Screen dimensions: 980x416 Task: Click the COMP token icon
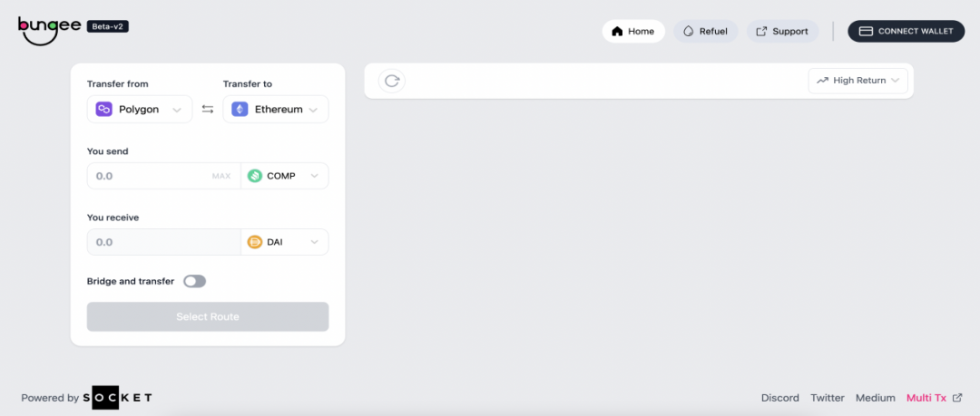click(255, 176)
